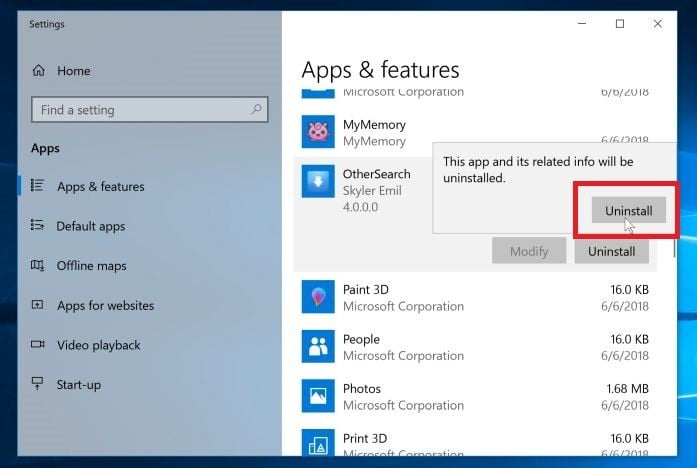Screen dimensions: 697x468
Task: Maximize the Settings window
Action: 620,23
